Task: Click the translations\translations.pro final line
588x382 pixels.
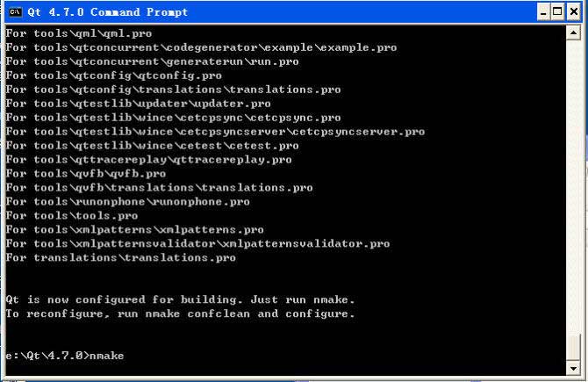Action: 121,258
